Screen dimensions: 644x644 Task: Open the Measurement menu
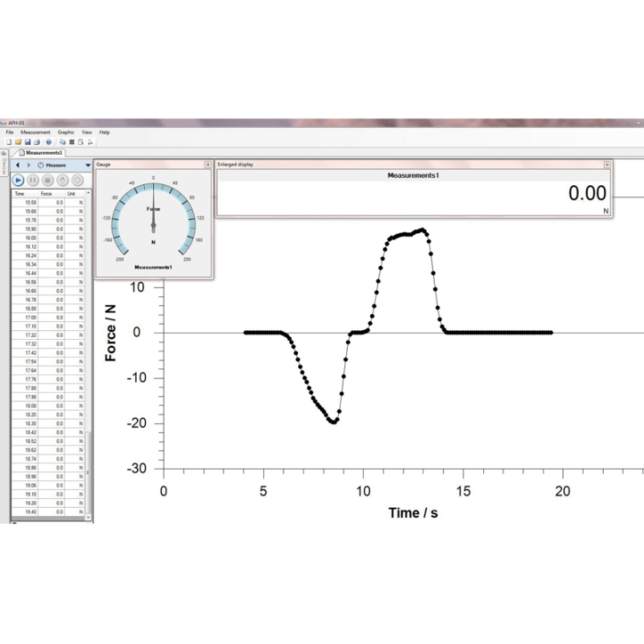pos(35,132)
